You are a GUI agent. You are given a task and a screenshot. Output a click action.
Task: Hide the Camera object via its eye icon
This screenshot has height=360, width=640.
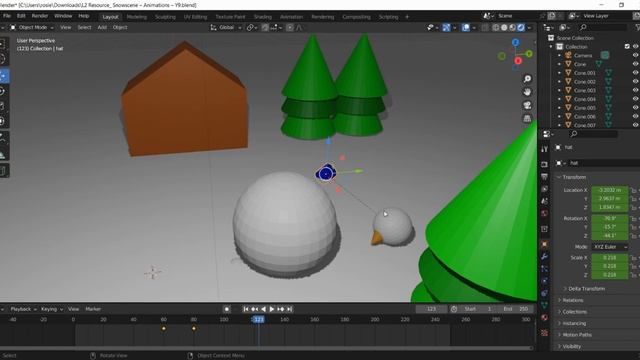635,56
